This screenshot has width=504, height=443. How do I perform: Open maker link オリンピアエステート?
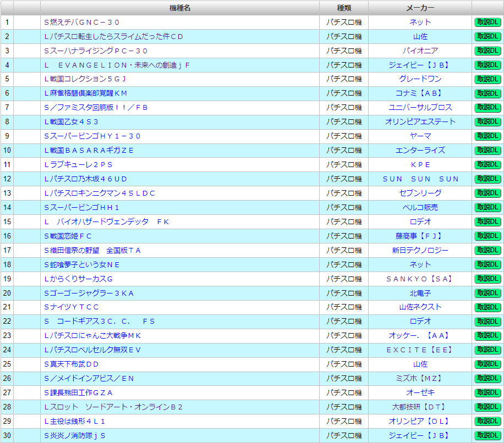pos(420,122)
